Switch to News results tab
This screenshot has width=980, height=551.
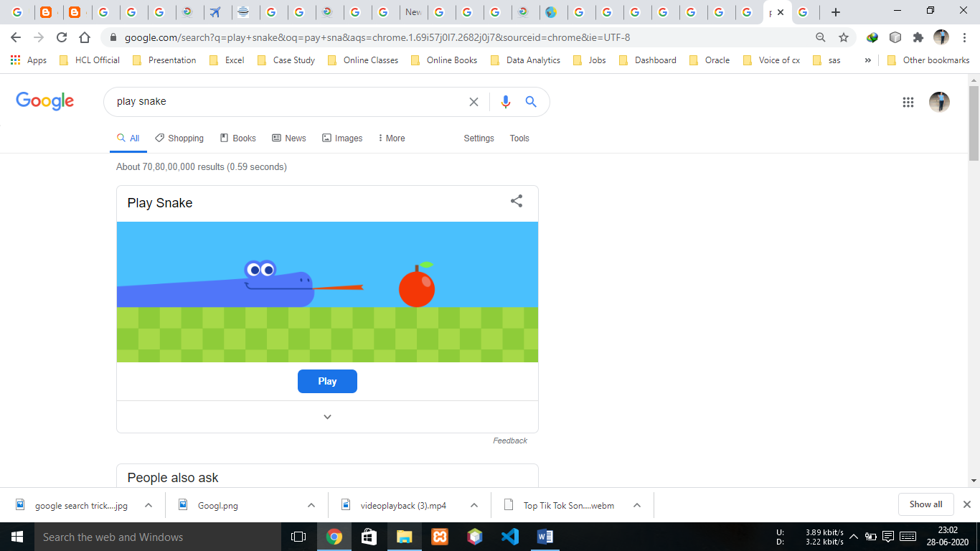[289, 138]
